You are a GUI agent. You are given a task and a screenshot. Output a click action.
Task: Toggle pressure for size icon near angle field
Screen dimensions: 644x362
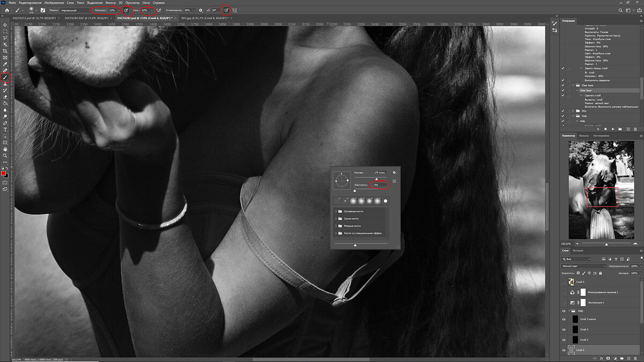click(x=226, y=10)
